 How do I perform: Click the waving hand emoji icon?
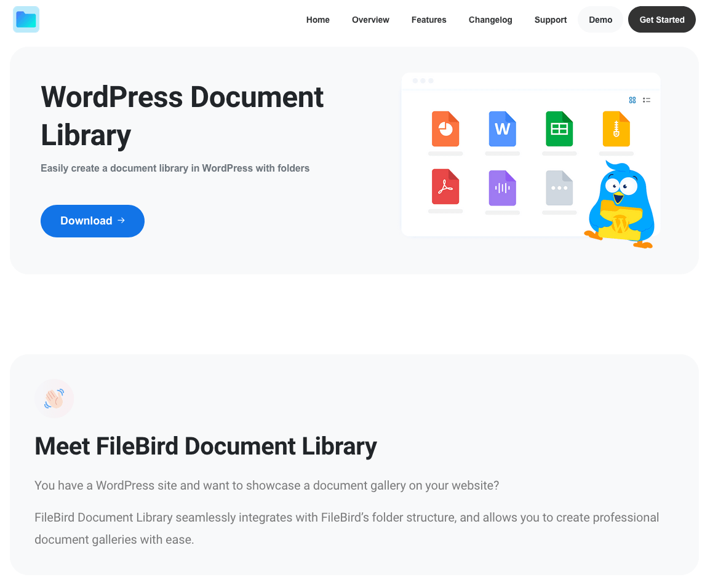54,399
